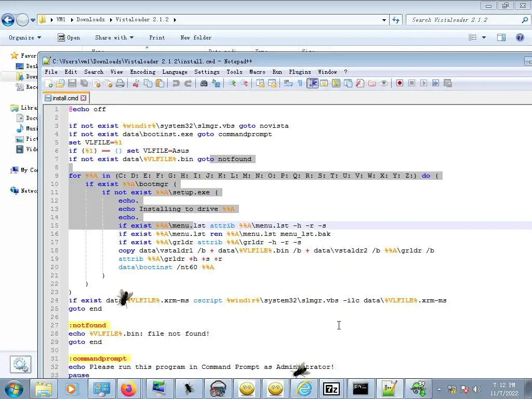
Task: Open the Edit menu
Action: tap(71, 72)
